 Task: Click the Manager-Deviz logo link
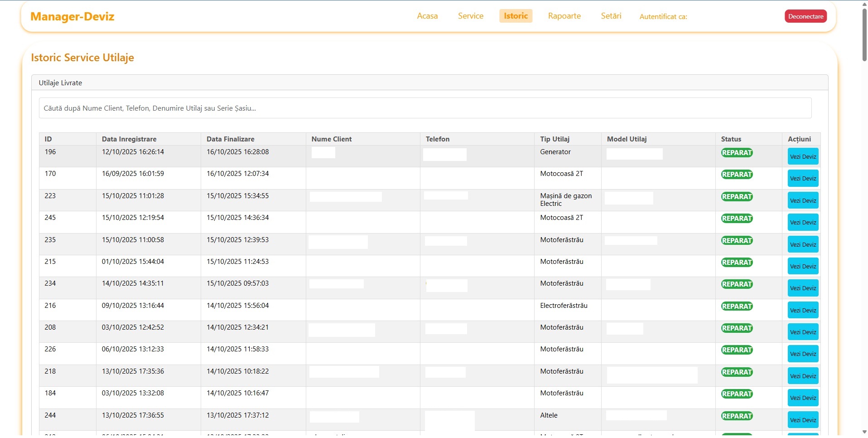pos(72,17)
